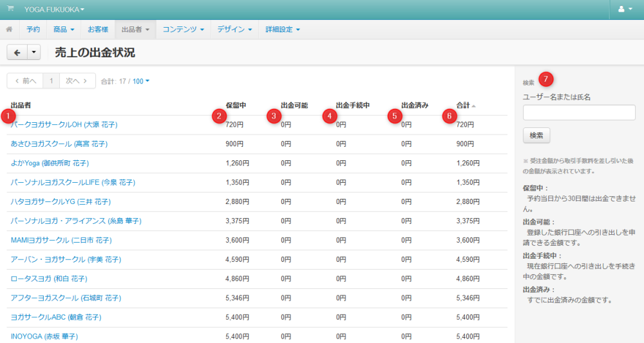
Task: Open パーソナルヨガスクールLIFE vendor link
Action: 73,183
